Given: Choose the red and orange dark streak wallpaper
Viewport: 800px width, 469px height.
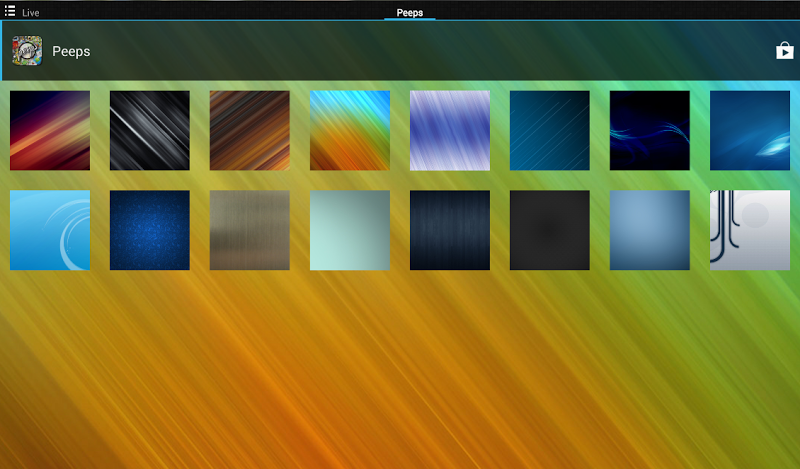Looking at the screenshot, I should [50, 131].
